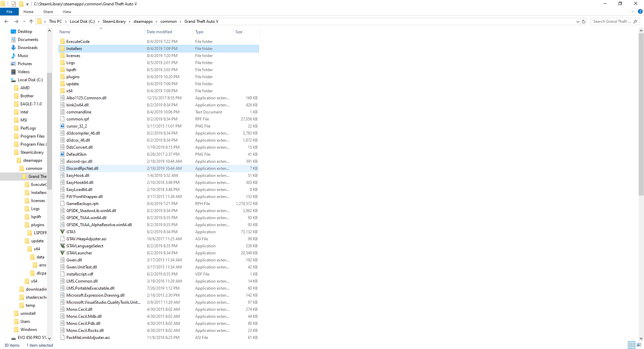644x349 pixels.
Task: Click the common.rpf file icon
Action: pyautogui.click(x=62, y=119)
